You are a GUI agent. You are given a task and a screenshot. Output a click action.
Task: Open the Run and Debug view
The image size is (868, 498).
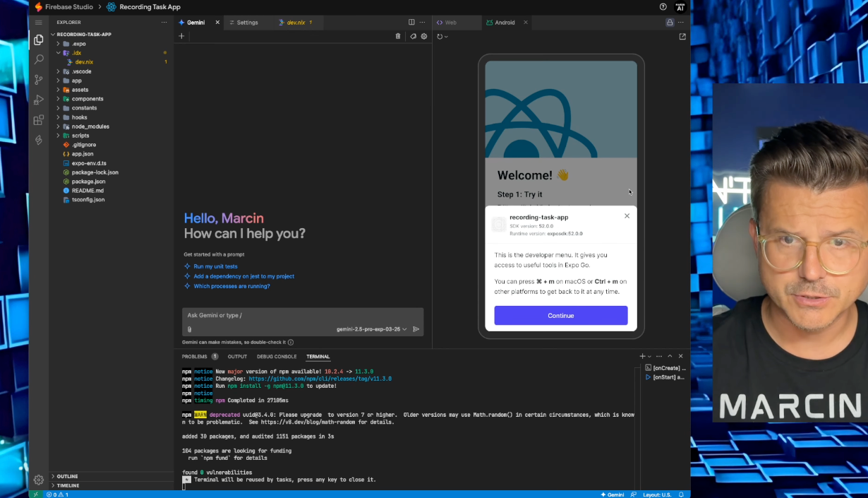[39, 100]
